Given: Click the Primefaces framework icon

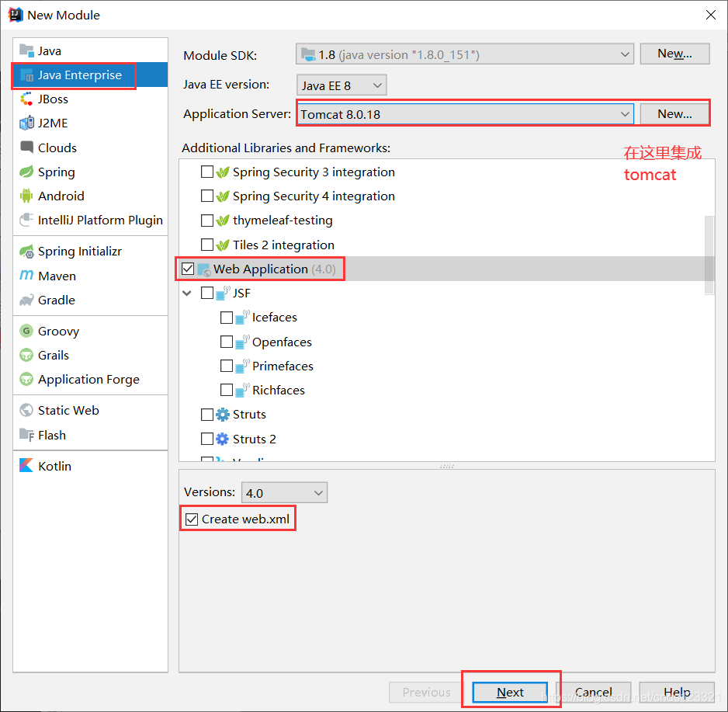Looking at the screenshot, I should tap(242, 366).
